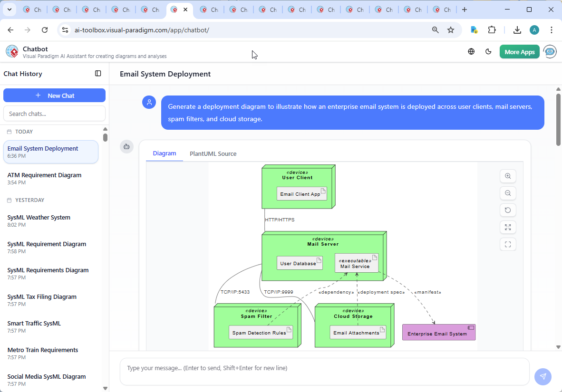Collapse the Chat History sidebar
Image resolution: width=562 pixels, height=392 pixels.
click(98, 73)
